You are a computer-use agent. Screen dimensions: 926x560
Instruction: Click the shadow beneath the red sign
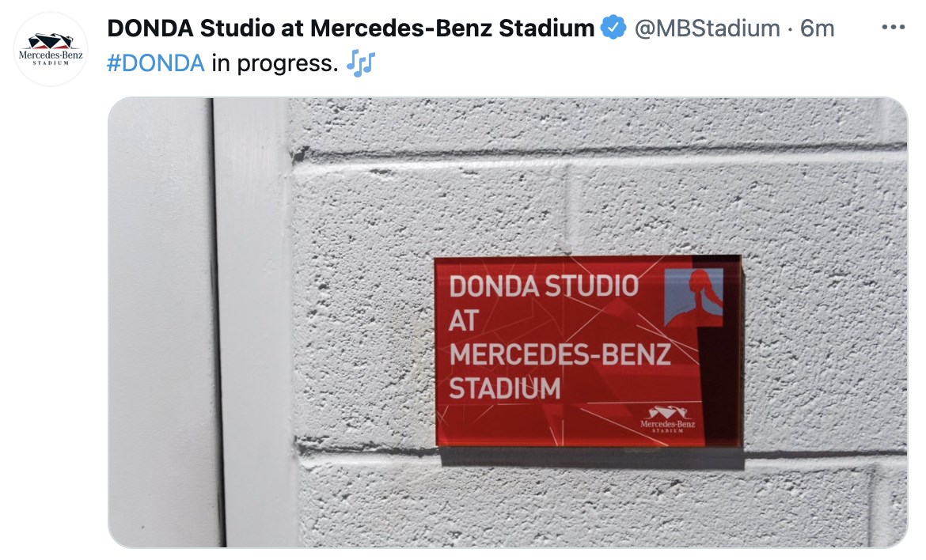592,457
